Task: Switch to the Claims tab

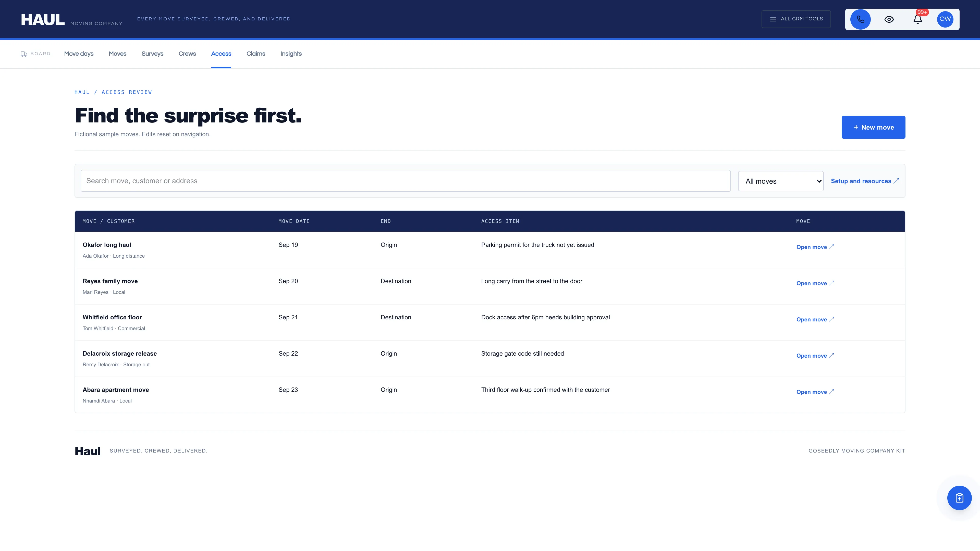Action: point(256,54)
